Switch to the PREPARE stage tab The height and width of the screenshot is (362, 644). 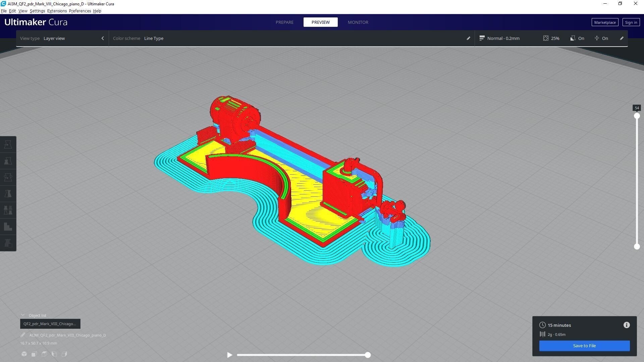284,22
